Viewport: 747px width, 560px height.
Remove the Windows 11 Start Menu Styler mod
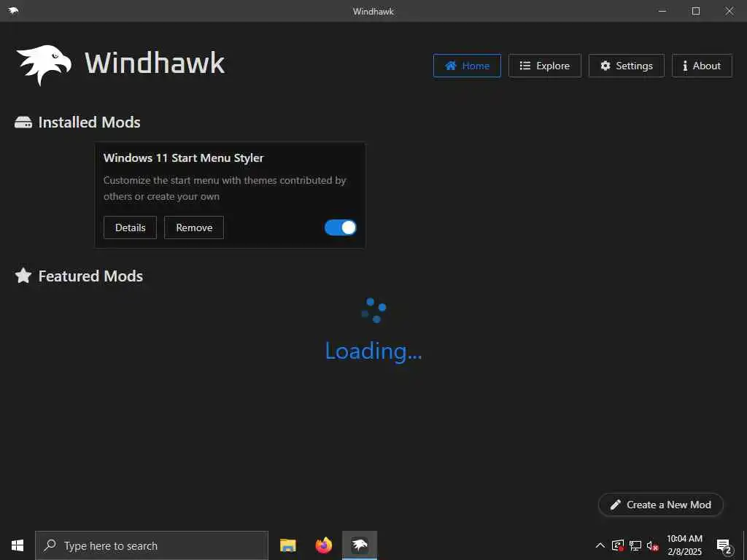194,227
